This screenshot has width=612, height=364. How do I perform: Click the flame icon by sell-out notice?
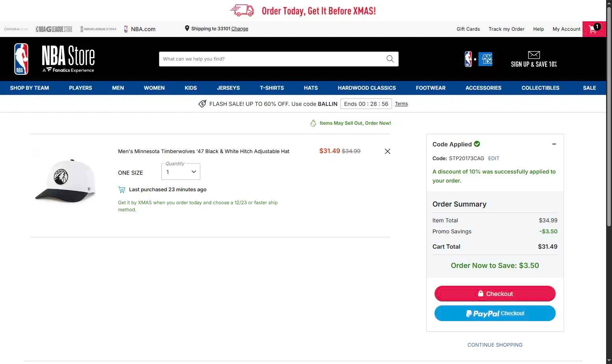(313, 123)
